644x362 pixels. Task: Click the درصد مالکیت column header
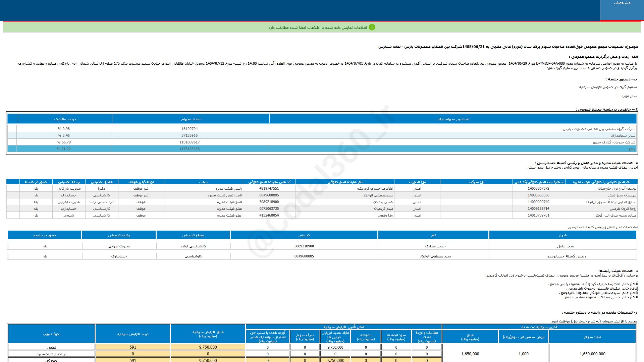click(x=65, y=119)
